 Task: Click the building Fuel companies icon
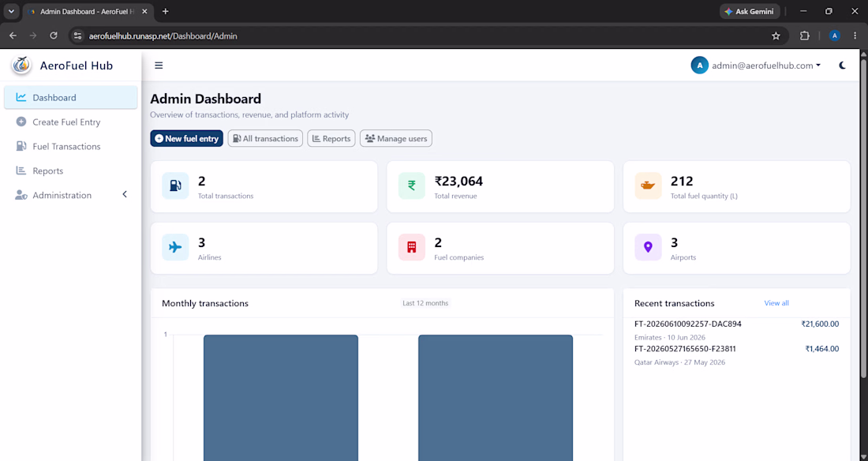pos(412,247)
